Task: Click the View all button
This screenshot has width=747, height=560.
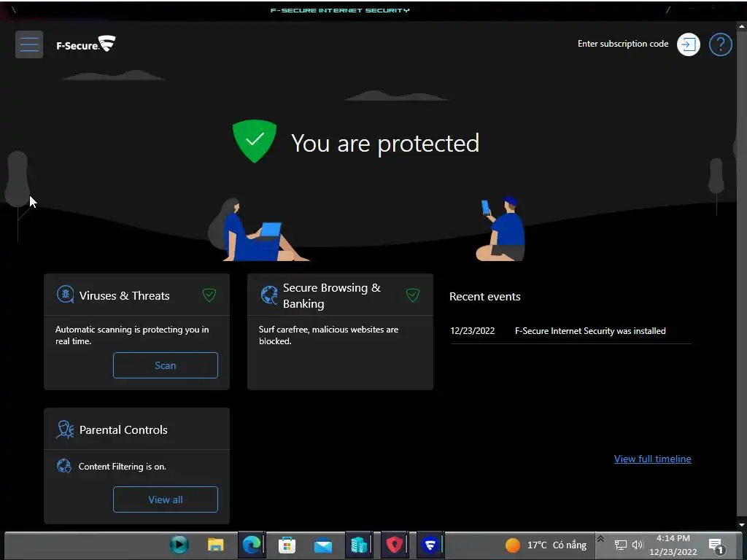Action: point(166,499)
